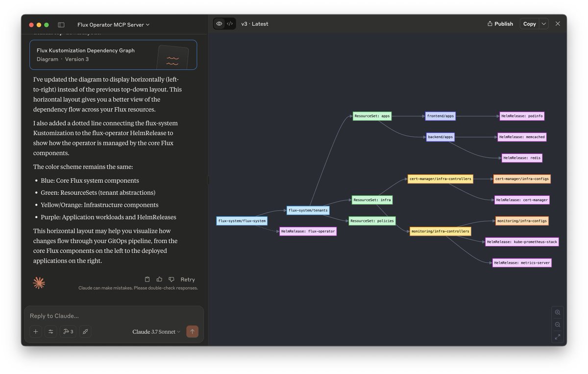Image resolution: width=588 pixels, height=374 pixels.
Task: Select the cert-manager/infra-controllers node
Action: (441, 179)
